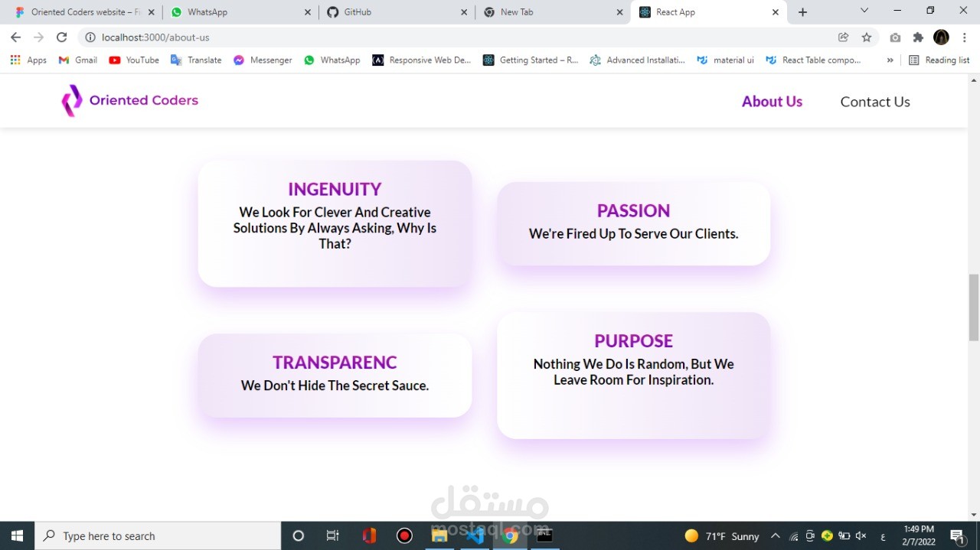Open the Extensions puzzle icon
The height and width of the screenshot is (550, 980).
click(918, 37)
